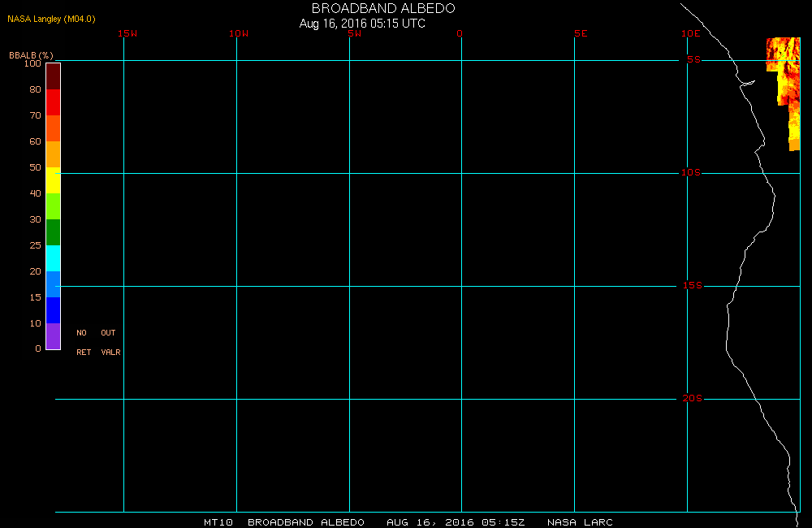Click the 10W longitude label
Screen dimensions: 812x528
click(239, 33)
